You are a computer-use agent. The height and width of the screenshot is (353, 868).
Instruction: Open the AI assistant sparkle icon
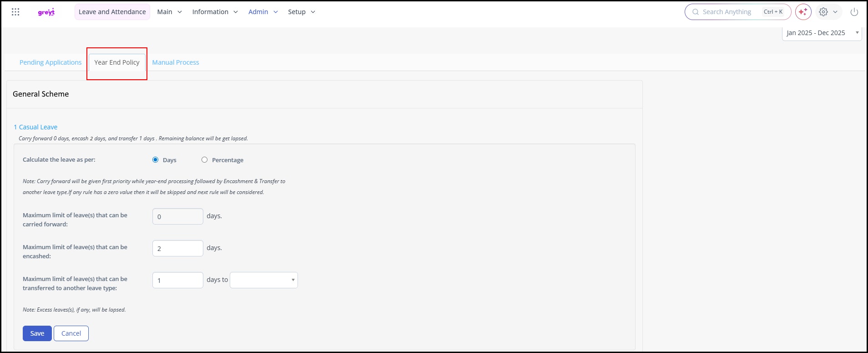coord(803,12)
